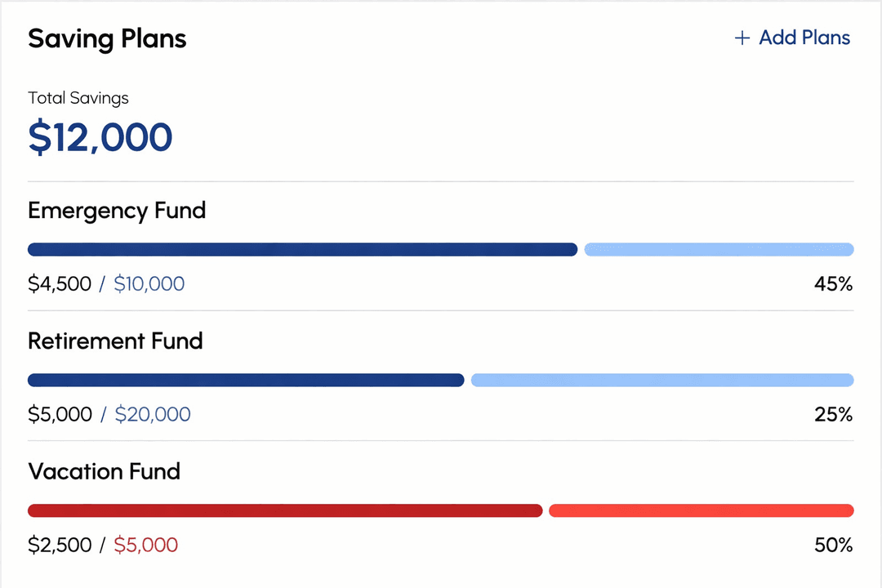Select the $20,000 Retirement Fund goal amount
Image resolution: width=882 pixels, height=588 pixels.
click(153, 415)
